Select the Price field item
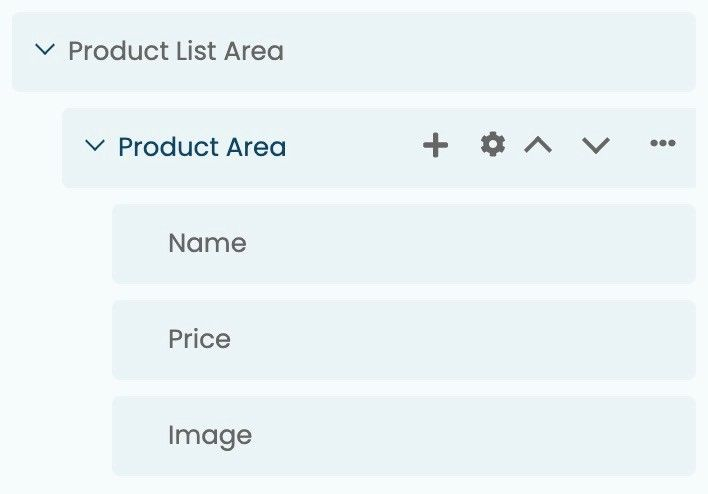Screen dimensions: 708x494 [404, 340]
